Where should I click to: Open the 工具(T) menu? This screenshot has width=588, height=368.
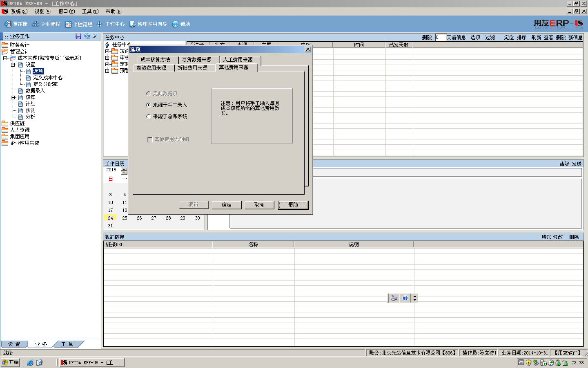click(x=90, y=11)
